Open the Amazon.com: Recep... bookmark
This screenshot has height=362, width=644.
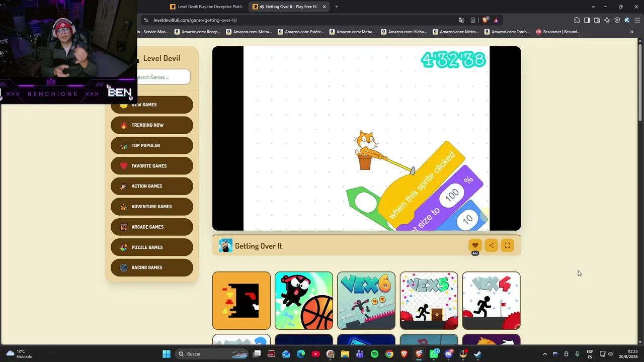[198, 32]
